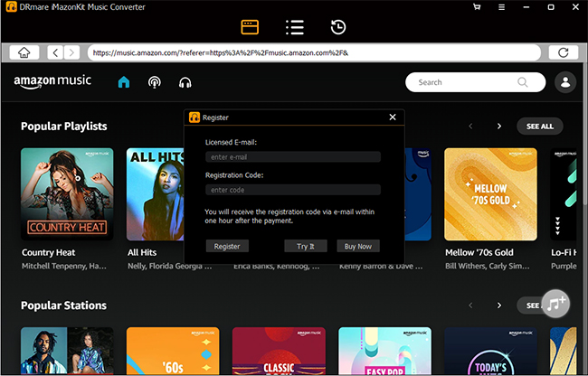Image resolution: width=588 pixels, height=376 pixels.
Task: Minimize the DRmare window
Action: point(526,6)
